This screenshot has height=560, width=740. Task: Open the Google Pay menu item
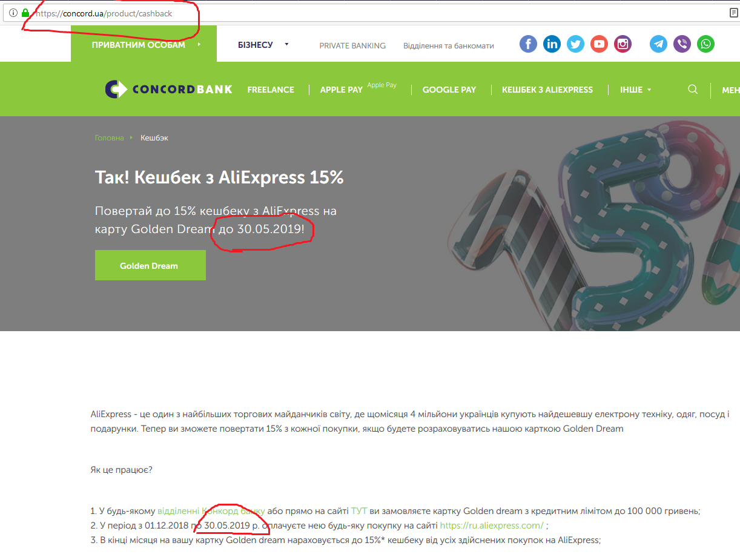pos(449,90)
